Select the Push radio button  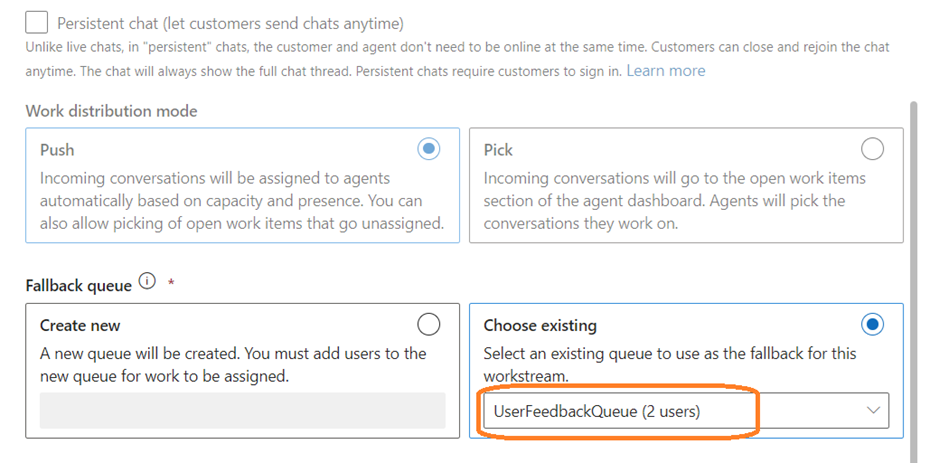click(x=429, y=150)
